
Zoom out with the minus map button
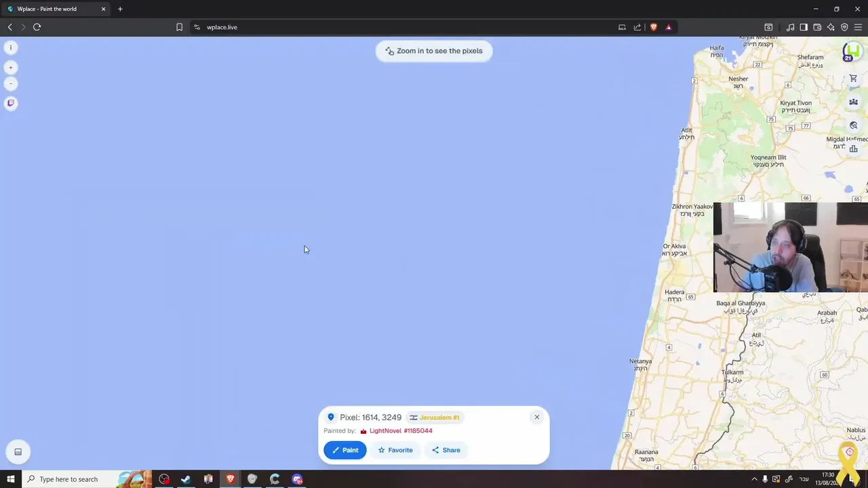(x=11, y=83)
